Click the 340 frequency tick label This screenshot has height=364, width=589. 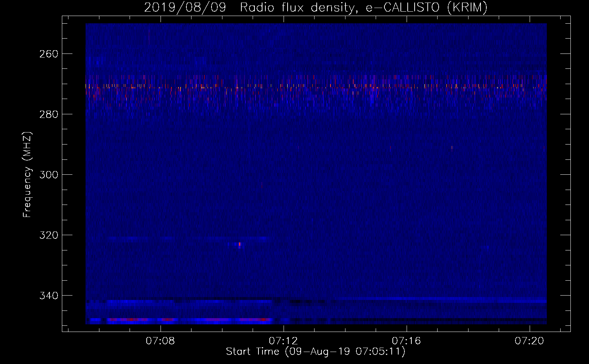[x=49, y=296]
